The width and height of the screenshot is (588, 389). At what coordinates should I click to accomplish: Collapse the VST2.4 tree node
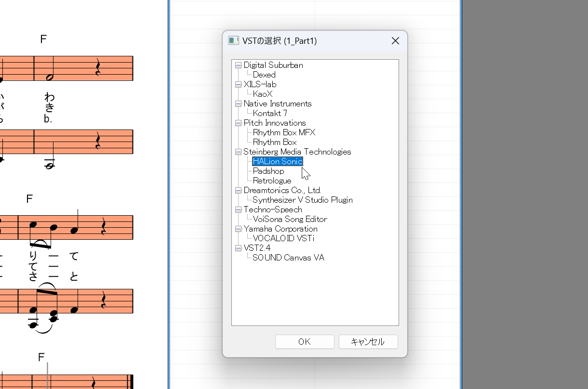[238, 248]
